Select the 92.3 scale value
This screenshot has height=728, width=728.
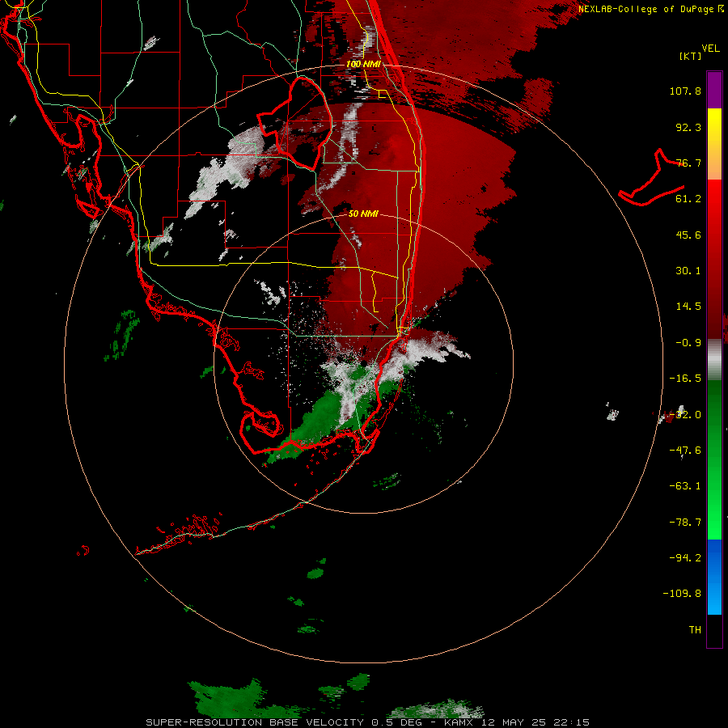point(688,127)
